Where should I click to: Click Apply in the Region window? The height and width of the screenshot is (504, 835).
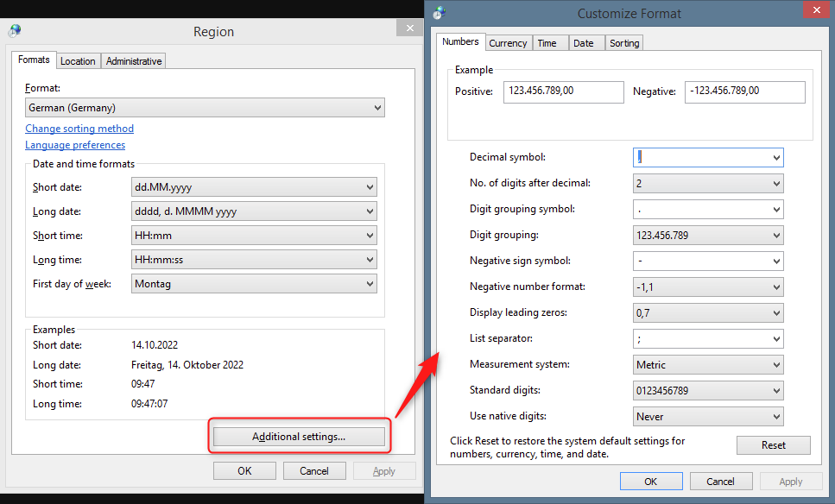pyautogui.click(x=384, y=471)
